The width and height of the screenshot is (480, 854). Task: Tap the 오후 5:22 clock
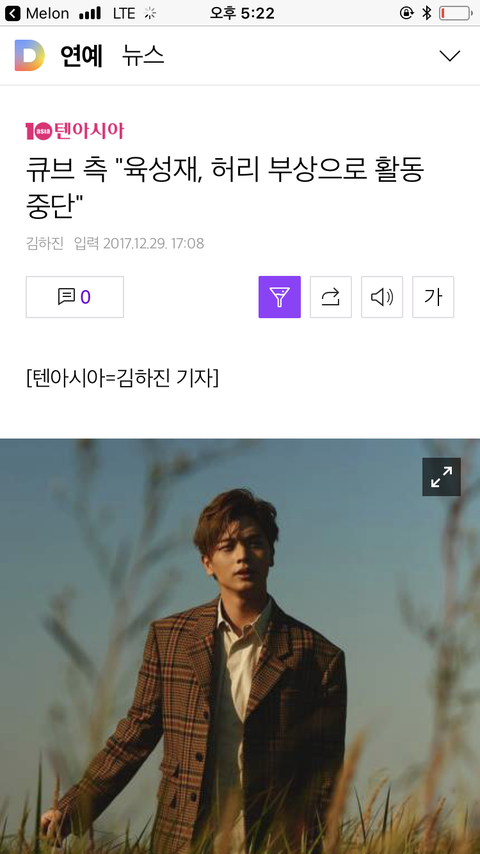(x=242, y=13)
